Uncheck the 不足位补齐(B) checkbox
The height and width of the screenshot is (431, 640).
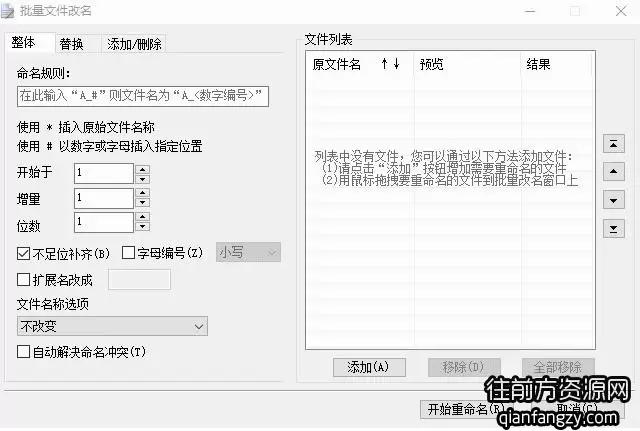(23, 253)
